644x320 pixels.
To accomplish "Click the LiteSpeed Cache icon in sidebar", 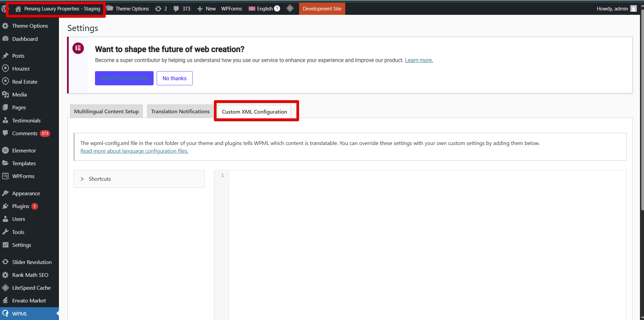I will 5,288.
